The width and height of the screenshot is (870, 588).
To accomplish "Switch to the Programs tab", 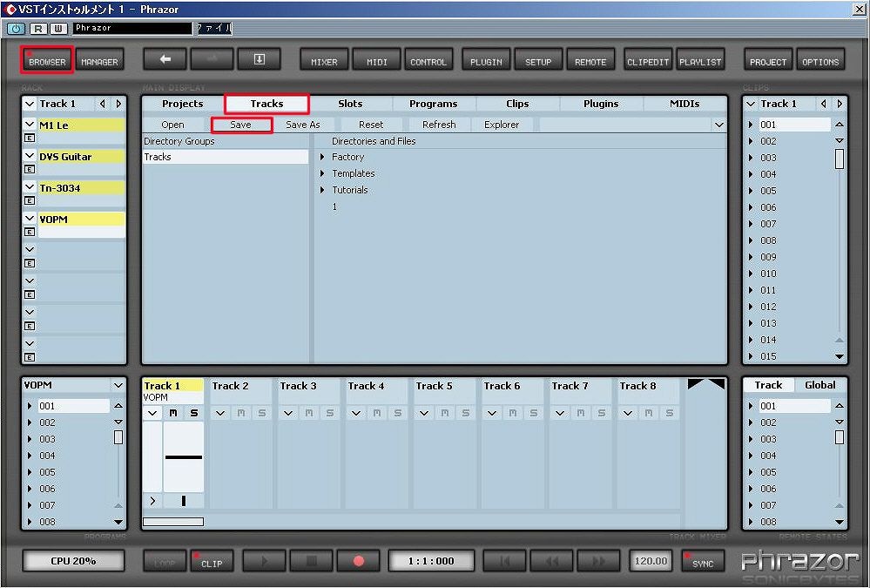I will pos(434,104).
